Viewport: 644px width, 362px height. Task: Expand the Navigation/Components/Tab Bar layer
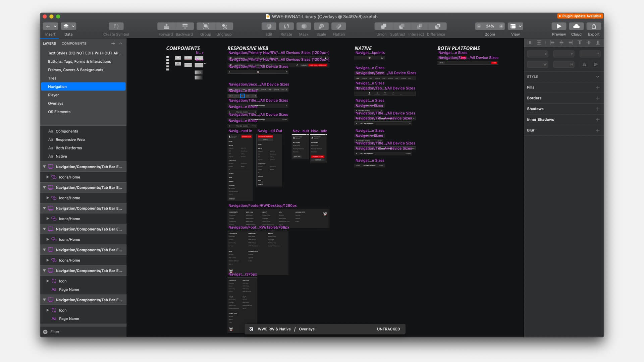point(44,167)
